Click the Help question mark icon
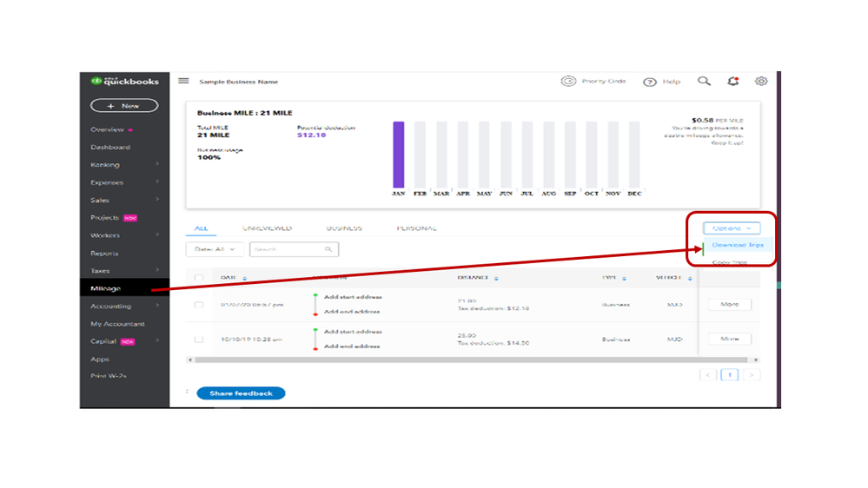868x488 pixels. 650,82
